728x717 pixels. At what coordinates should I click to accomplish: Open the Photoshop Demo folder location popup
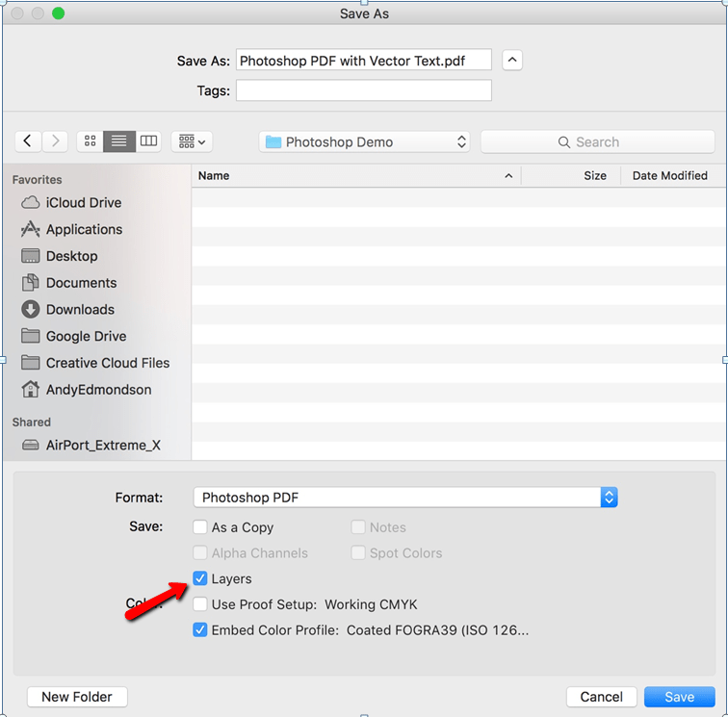(364, 141)
